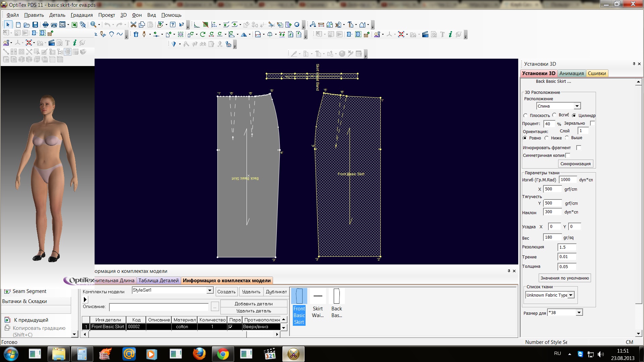Check the Игнорировать фрагмент checkbox
Screen dimensions: 644x362
pyautogui.click(x=579, y=148)
